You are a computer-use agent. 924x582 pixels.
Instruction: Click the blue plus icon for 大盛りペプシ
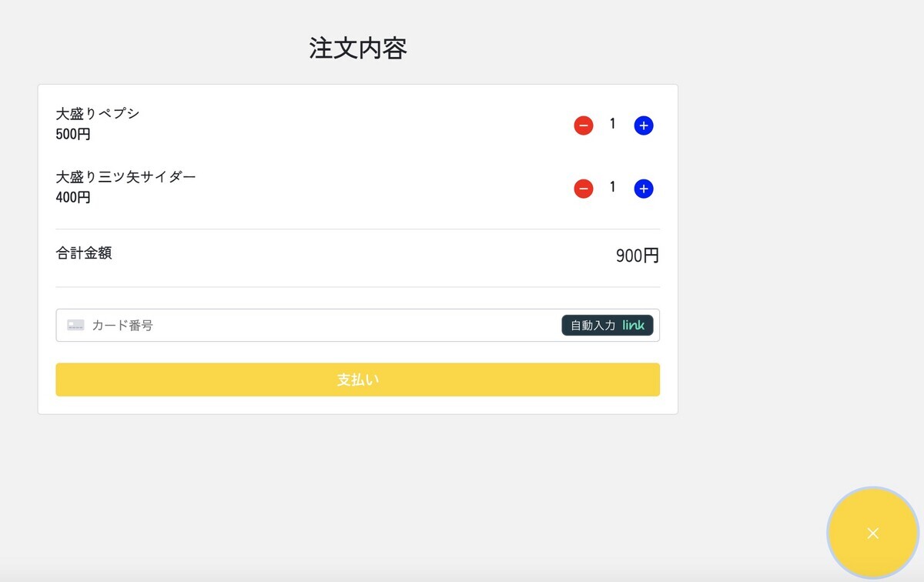(x=643, y=125)
